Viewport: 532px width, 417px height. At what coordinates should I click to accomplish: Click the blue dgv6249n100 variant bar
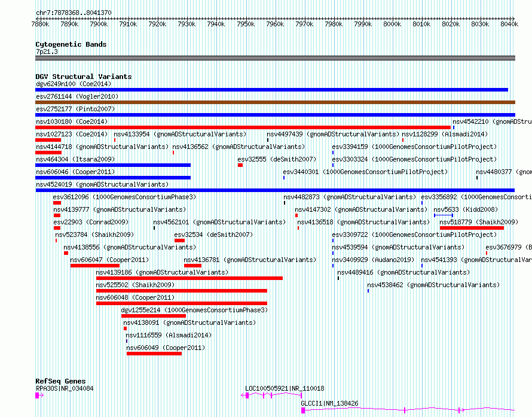click(x=271, y=90)
